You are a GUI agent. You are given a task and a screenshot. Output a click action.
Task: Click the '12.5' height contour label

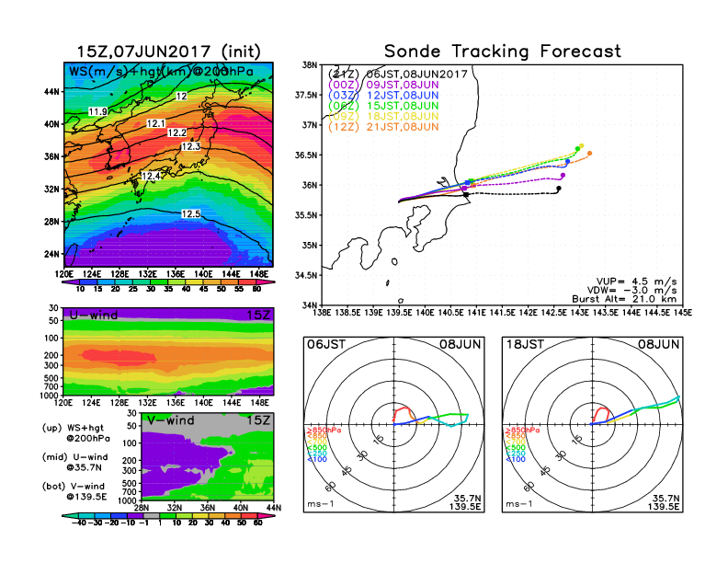[191, 213]
